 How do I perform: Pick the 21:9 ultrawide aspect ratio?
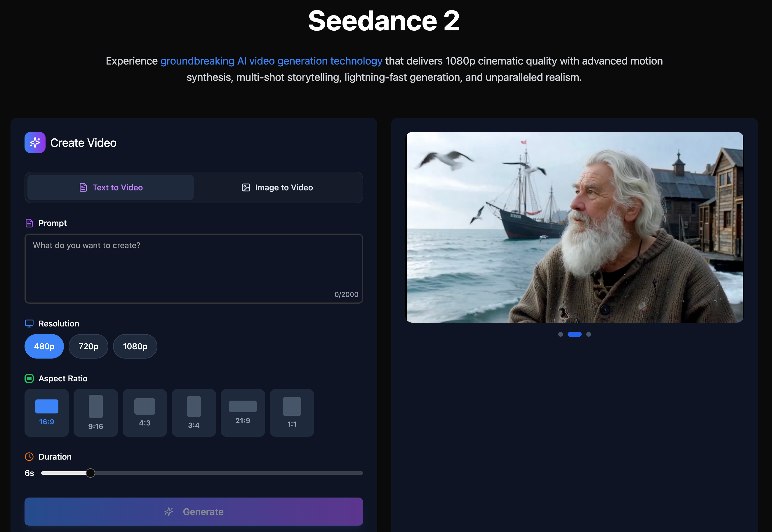click(243, 413)
